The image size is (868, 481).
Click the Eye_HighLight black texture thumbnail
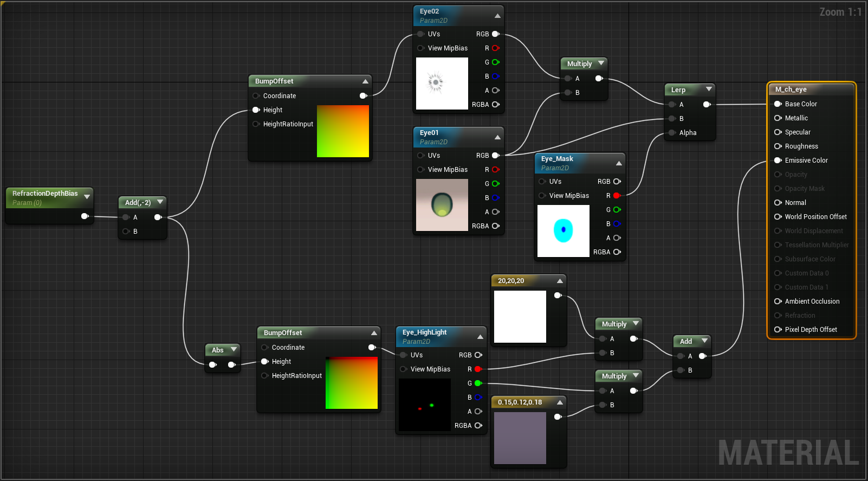point(425,405)
